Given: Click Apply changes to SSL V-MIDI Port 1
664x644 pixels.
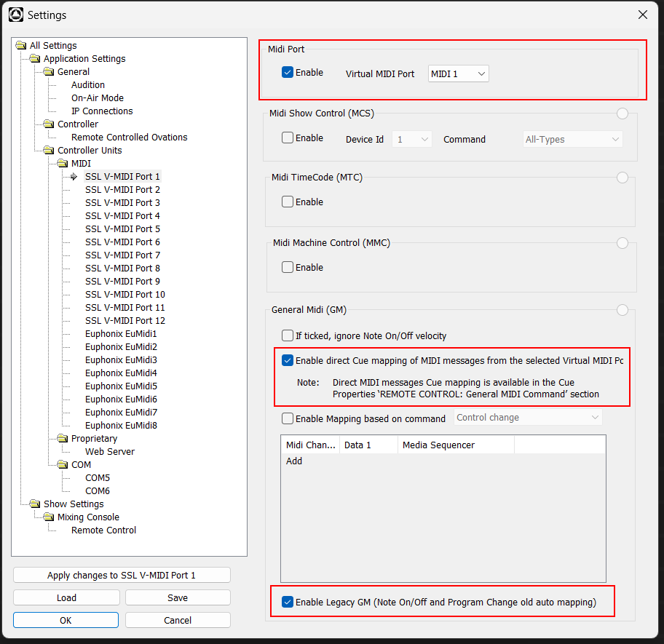Looking at the screenshot, I should click(122, 576).
